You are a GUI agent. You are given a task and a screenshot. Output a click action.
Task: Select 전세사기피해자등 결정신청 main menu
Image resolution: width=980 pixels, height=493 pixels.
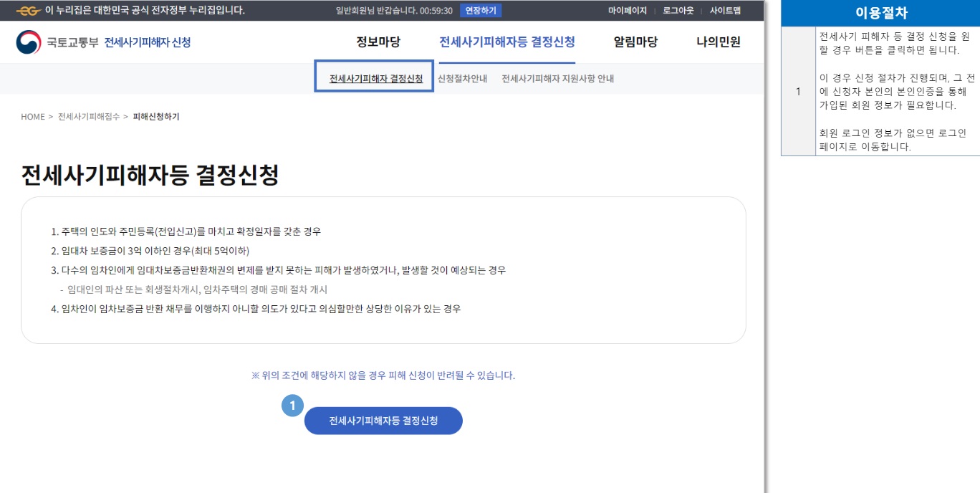[507, 42]
